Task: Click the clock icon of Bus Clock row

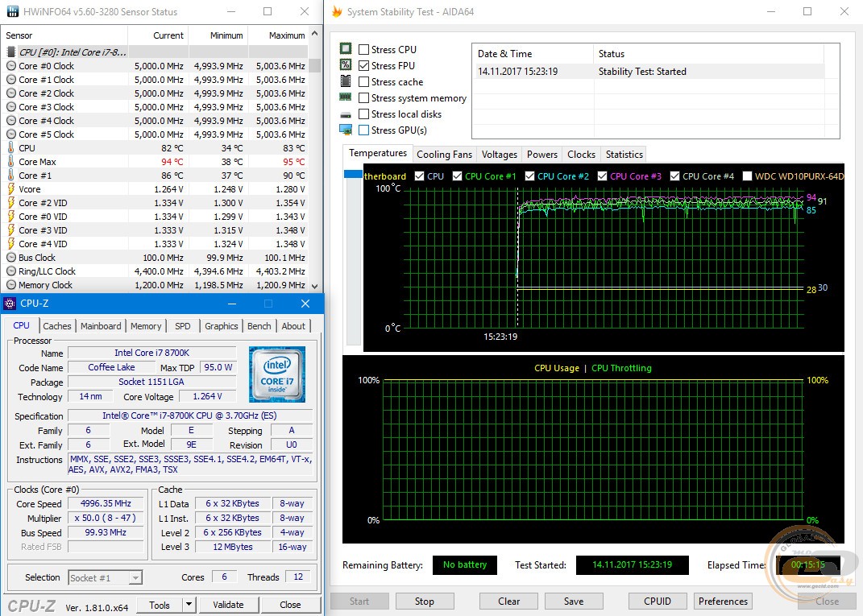Action: (11, 258)
